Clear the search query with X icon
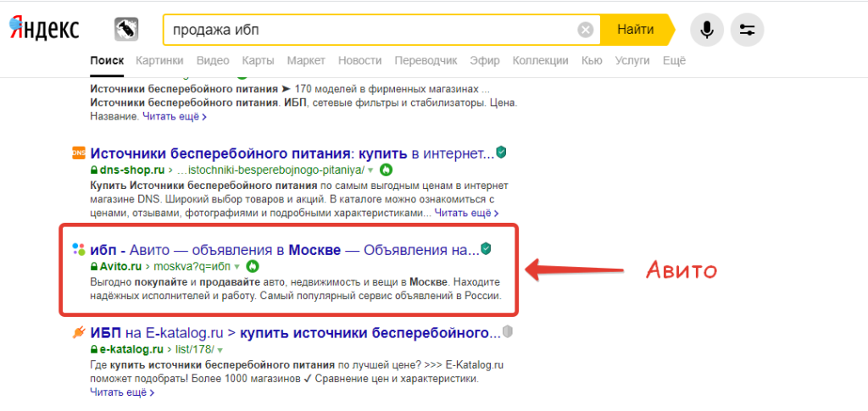 (585, 30)
